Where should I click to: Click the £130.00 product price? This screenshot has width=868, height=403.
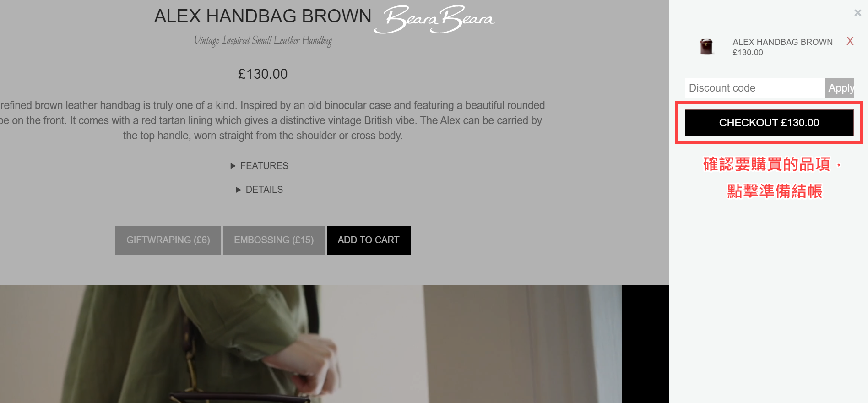(263, 74)
